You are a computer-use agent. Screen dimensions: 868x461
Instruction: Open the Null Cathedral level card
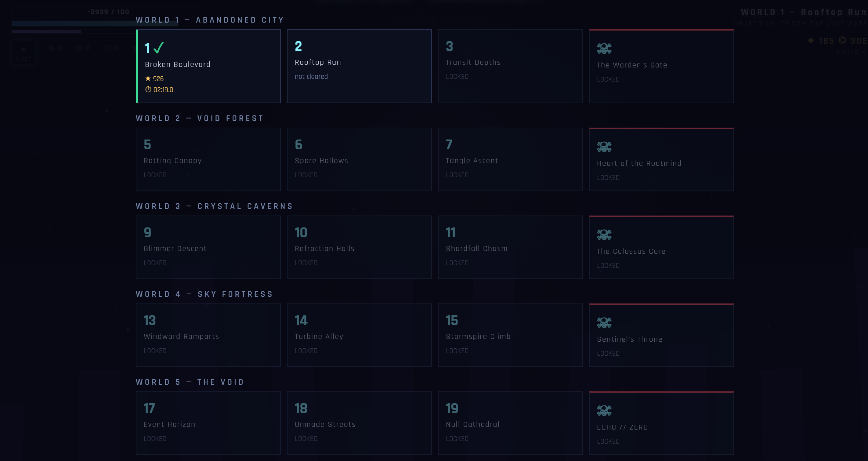click(x=510, y=423)
